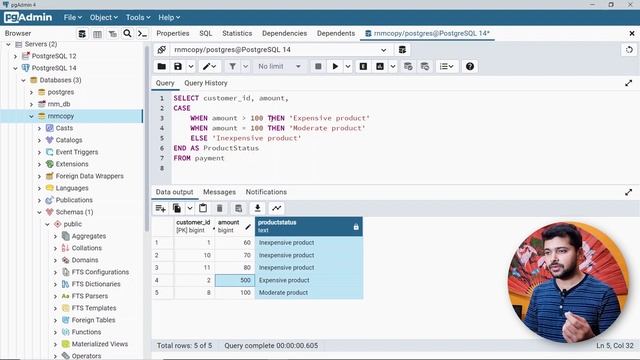640x360 pixels.
Task: Open the edit pencil dropdown menu
Action: pos(210,66)
